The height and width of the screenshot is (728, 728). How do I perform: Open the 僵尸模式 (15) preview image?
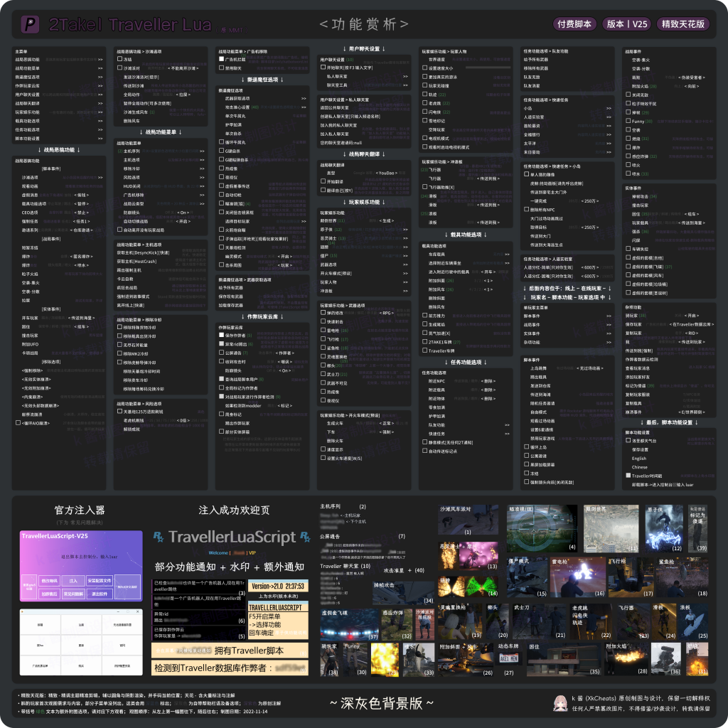point(527,577)
